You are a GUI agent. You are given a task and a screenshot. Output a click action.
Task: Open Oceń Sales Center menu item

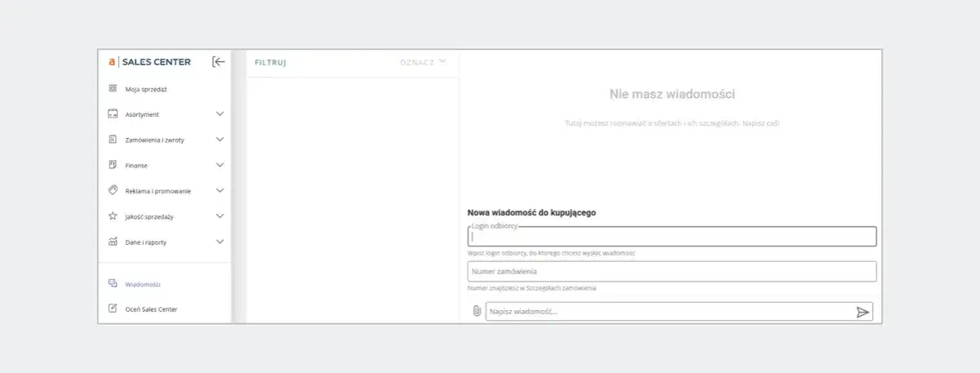[x=151, y=309]
